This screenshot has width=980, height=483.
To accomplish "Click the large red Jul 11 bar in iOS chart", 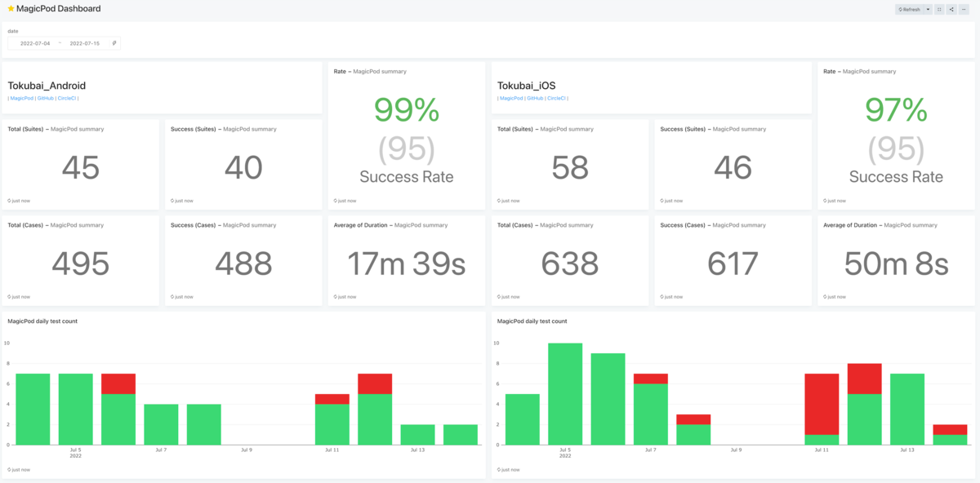I will (822, 404).
